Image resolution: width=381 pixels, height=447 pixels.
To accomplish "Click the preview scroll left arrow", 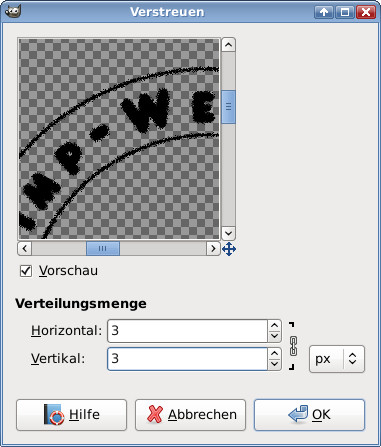I will tap(25, 249).
